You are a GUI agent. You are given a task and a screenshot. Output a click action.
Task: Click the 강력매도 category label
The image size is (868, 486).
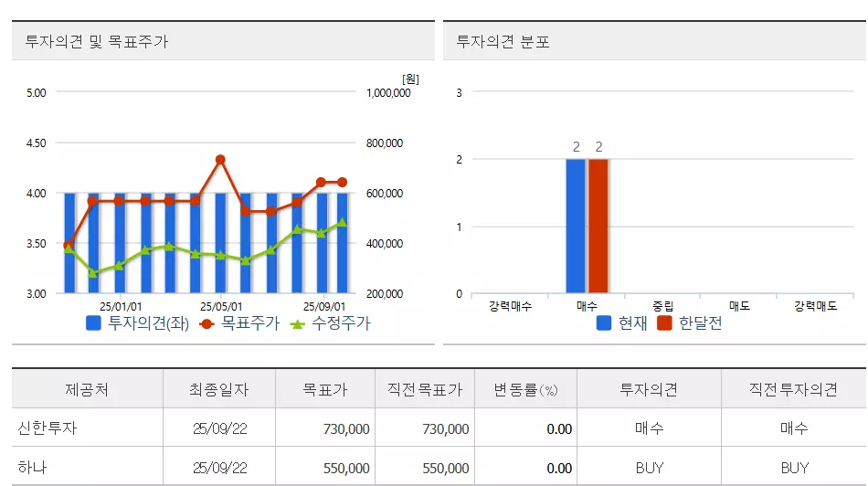[x=815, y=305]
